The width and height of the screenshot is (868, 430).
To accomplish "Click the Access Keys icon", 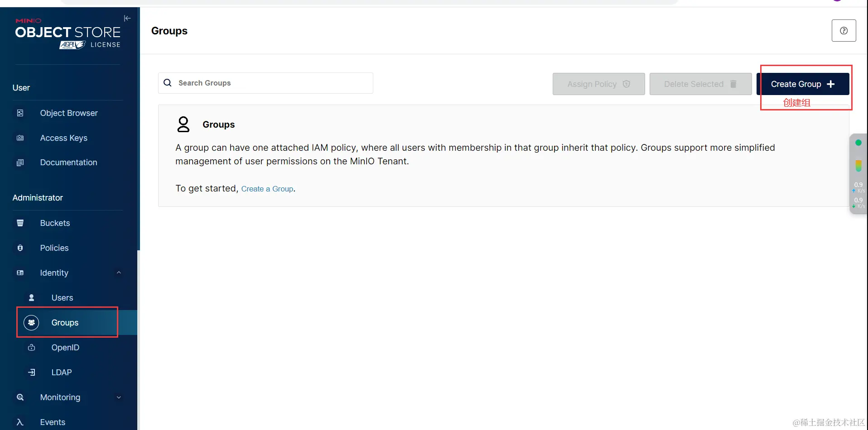I will [20, 138].
